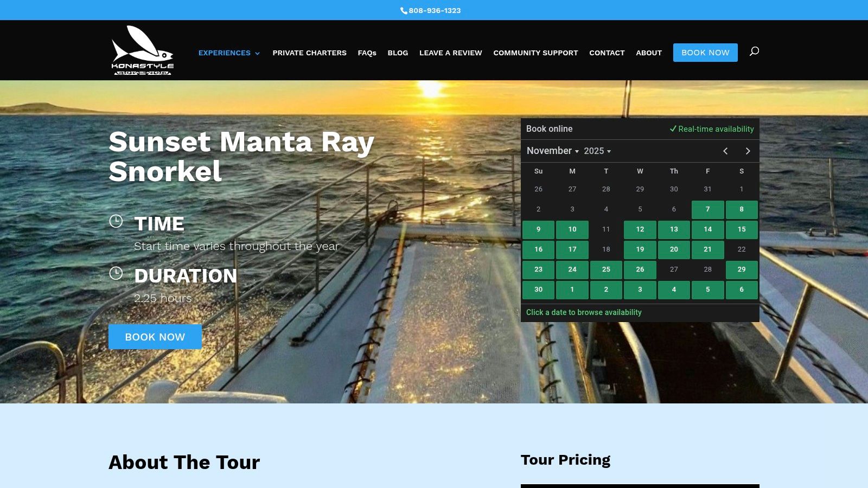Select November 7 in the calendar
This screenshot has width=868, height=488.
coord(707,209)
